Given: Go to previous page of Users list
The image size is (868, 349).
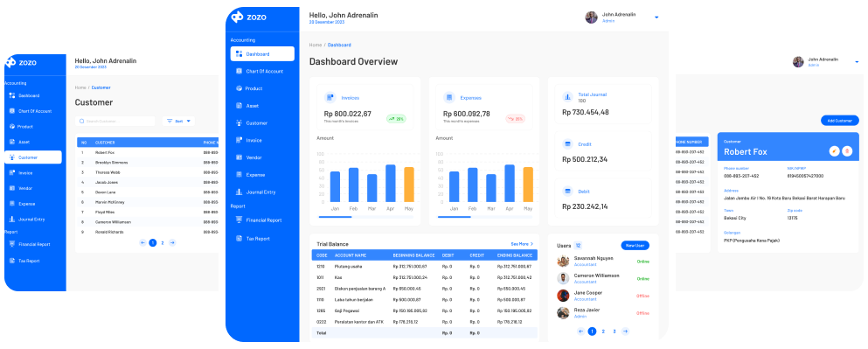Looking at the screenshot, I should point(580,332).
